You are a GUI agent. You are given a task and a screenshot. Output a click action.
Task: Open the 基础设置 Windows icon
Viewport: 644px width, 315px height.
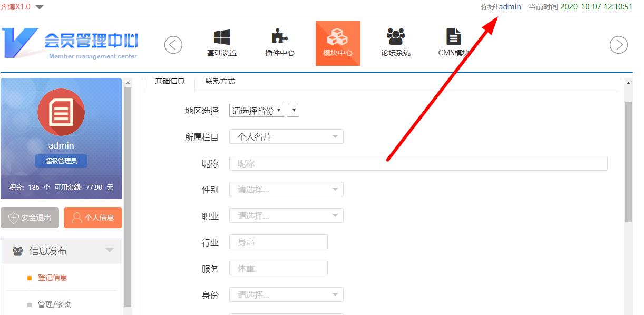[221, 37]
